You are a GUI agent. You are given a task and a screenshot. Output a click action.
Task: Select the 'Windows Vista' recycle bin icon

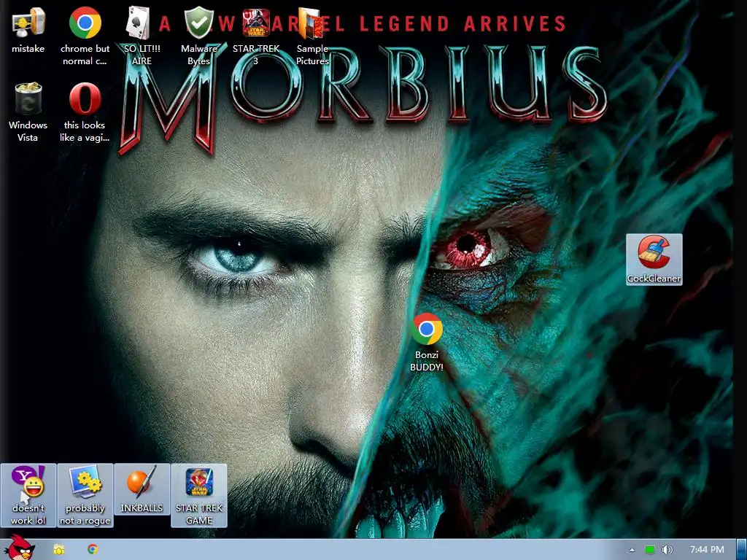tap(28, 112)
